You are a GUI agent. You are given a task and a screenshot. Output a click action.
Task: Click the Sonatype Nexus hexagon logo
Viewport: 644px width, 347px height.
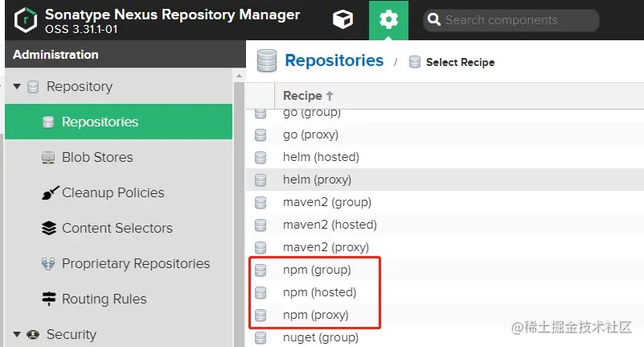click(x=26, y=20)
